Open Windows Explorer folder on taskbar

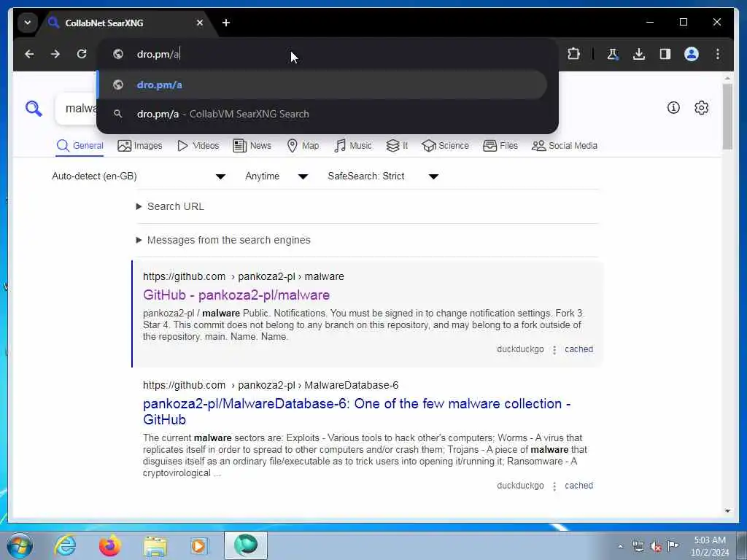(x=156, y=547)
